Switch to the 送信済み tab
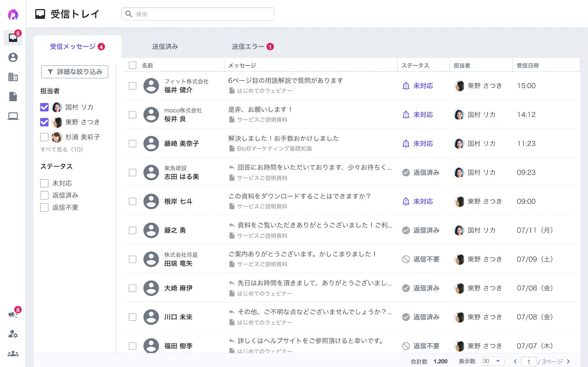The width and height of the screenshot is (588, 367). (165, 47)
